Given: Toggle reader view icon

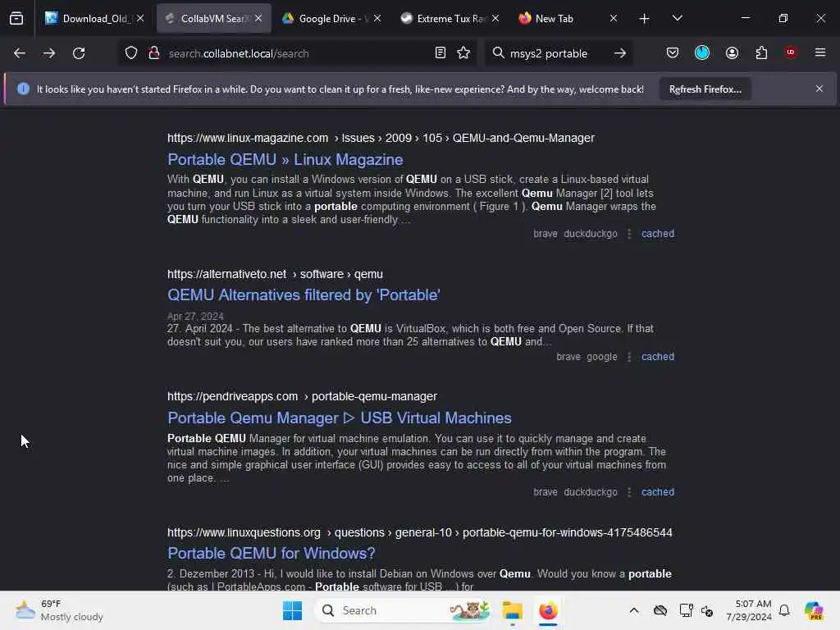Looking at the screenshot, I should click(441, 53).
